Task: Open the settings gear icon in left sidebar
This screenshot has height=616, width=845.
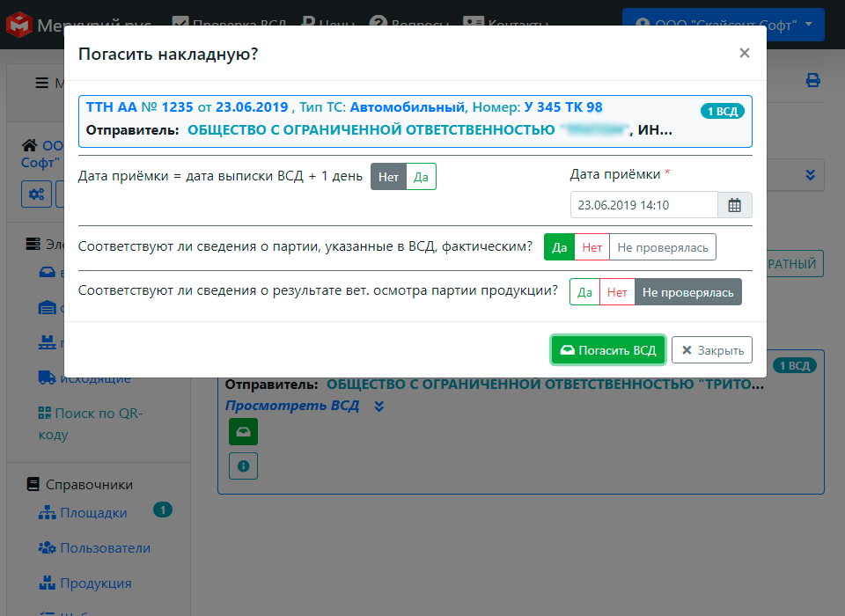Action: pyautogui.click(x=36, y=194)
